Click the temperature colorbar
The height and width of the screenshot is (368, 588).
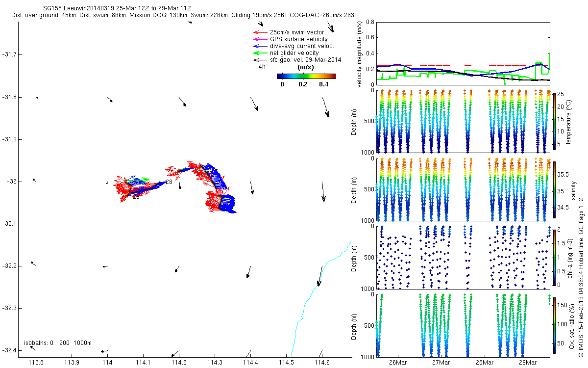click(554, 122)
